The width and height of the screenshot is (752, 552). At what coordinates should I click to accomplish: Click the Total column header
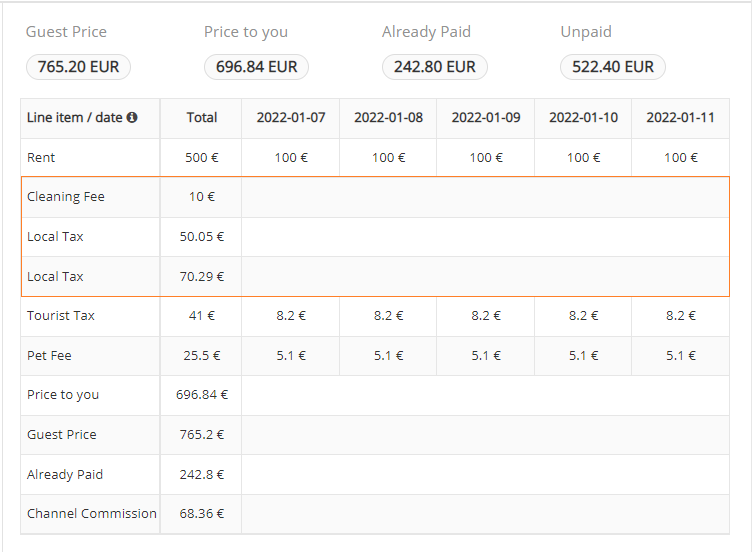[x=201, y=118]
